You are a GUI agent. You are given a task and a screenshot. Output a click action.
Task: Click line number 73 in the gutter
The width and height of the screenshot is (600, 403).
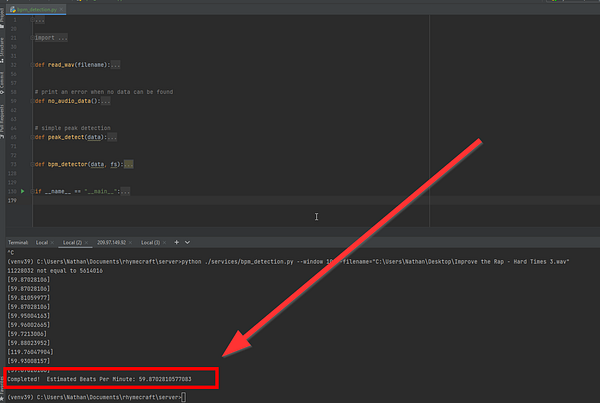pyautogui.click(x=14, y=164)
